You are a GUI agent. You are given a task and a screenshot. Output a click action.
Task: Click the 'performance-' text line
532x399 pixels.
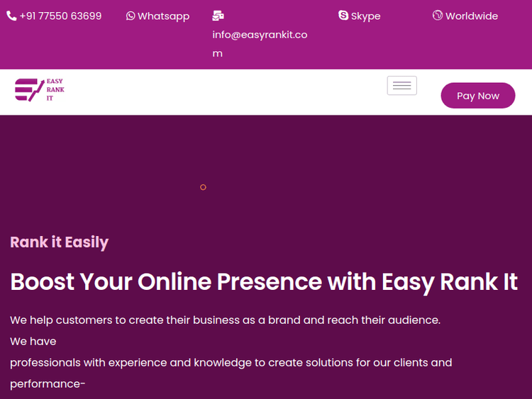coord(48,384)
